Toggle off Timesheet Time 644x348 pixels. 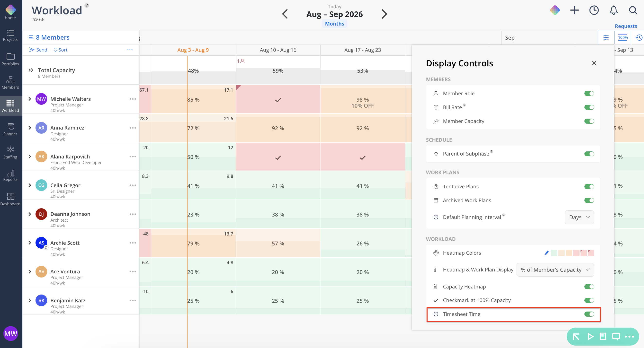click(x=589, y=314)
